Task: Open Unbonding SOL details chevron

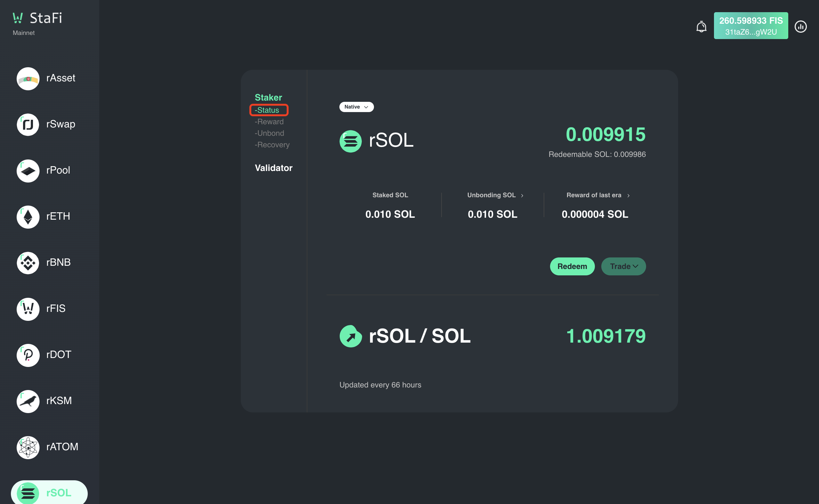Action: point(522,196)
